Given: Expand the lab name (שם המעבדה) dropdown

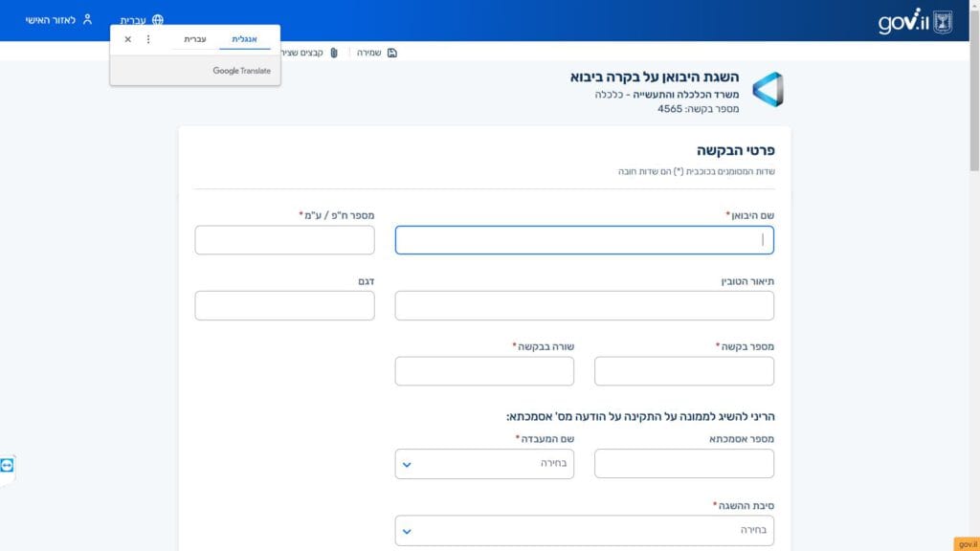Looking at the screenshot, I should pos(484,464).
